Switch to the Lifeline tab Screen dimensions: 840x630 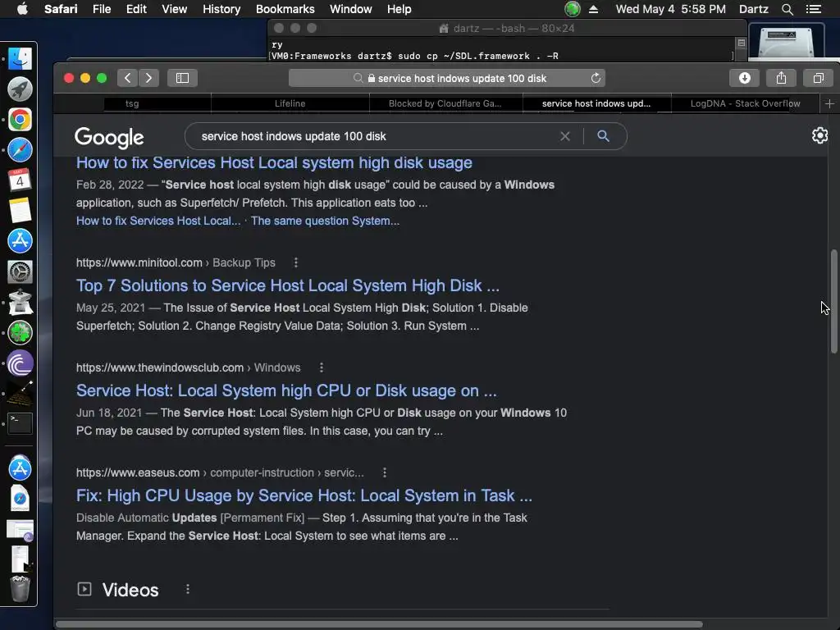click(290, 103)
